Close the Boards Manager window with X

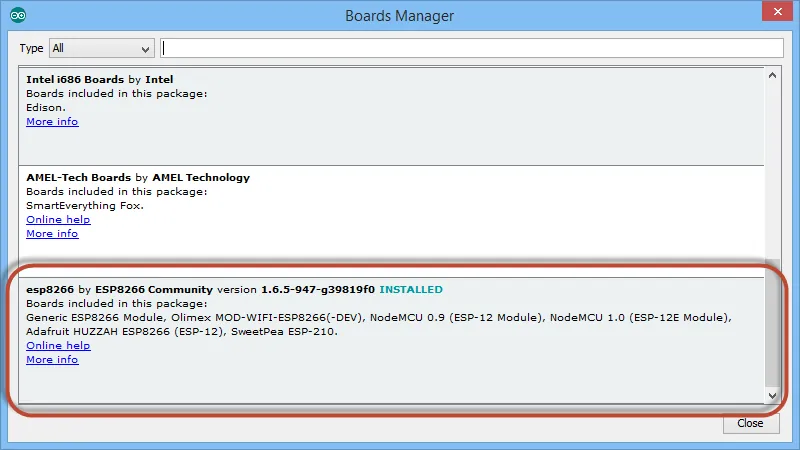(778, 11)
